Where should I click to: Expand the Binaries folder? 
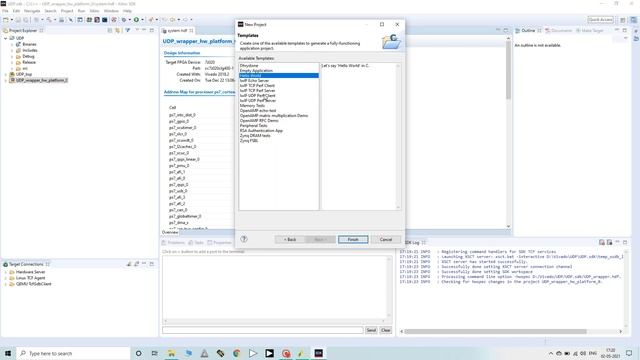(12, 44)
